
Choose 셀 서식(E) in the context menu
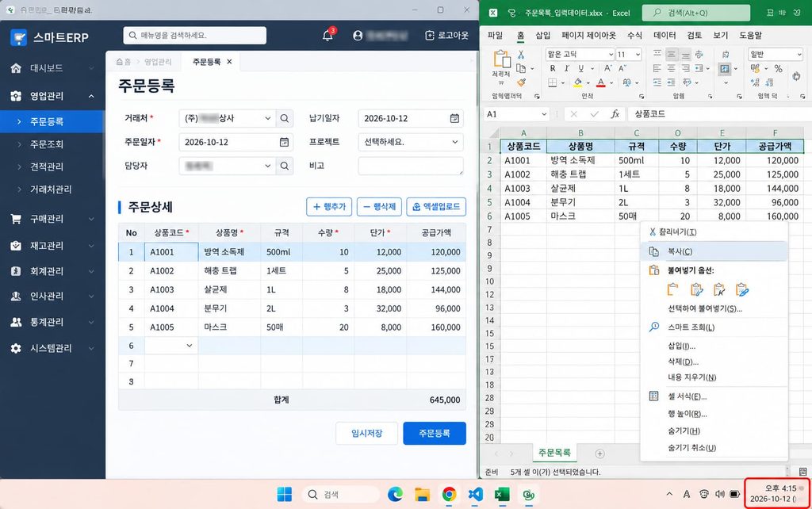tap(714, 396)
